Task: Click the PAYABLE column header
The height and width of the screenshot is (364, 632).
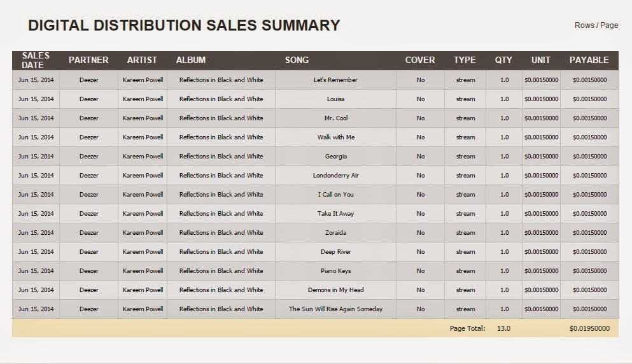Action: tap(589, 60)
